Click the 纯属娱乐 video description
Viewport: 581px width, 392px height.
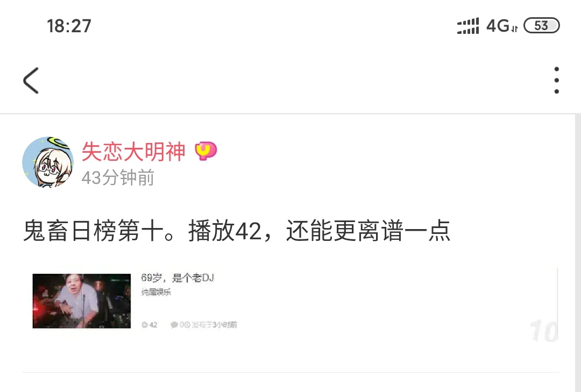click(156, 293)
